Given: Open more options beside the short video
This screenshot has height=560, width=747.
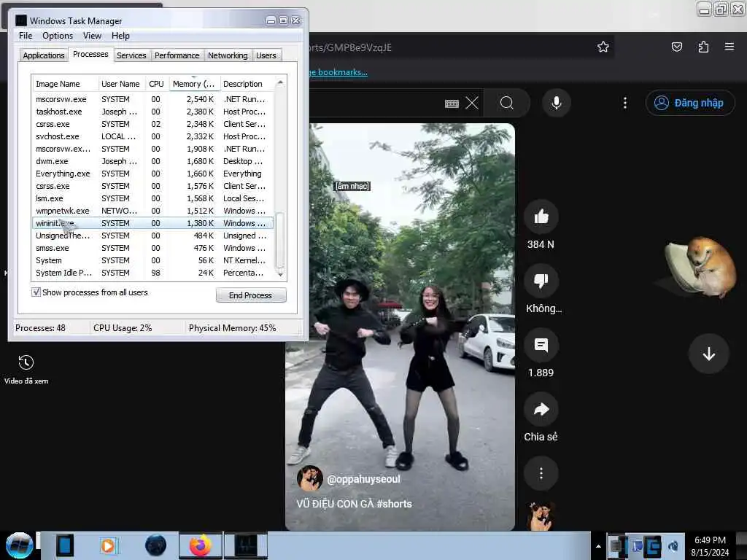Looking at the screenshot, I should pyautogui.click(x=541, y=473).
